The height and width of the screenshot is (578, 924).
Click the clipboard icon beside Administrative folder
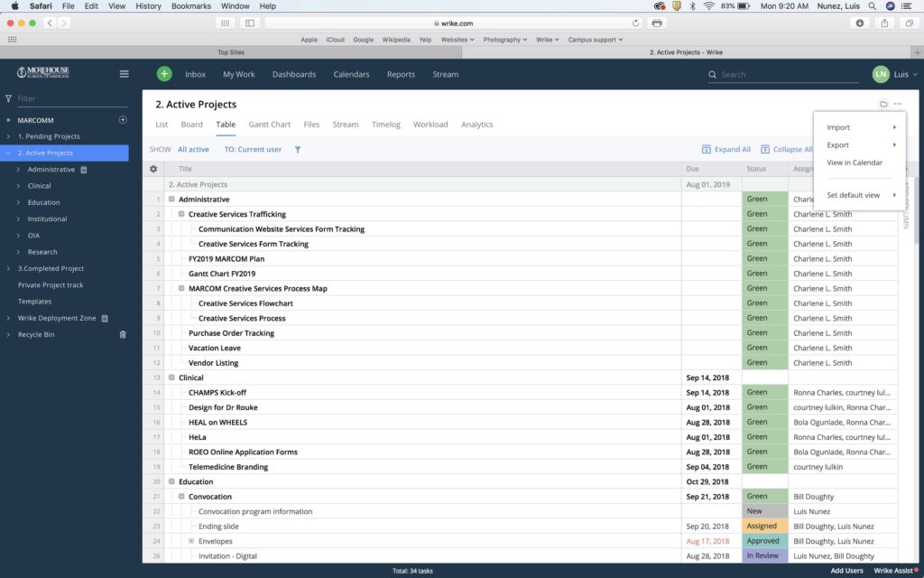coord(84,170)
